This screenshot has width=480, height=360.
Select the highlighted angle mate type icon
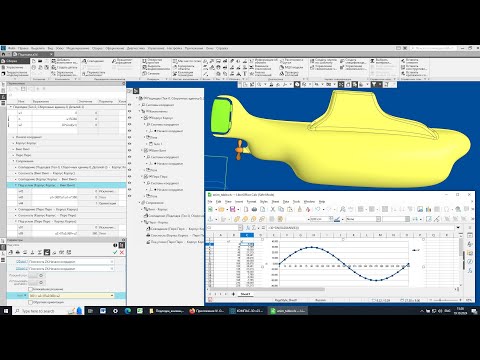point(47,252)
